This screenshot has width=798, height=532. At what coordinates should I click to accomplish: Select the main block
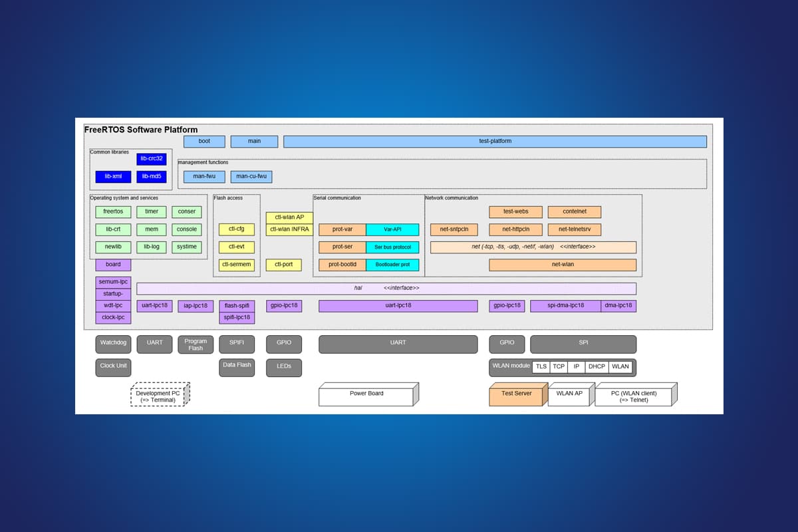click(x=254, y=142)
